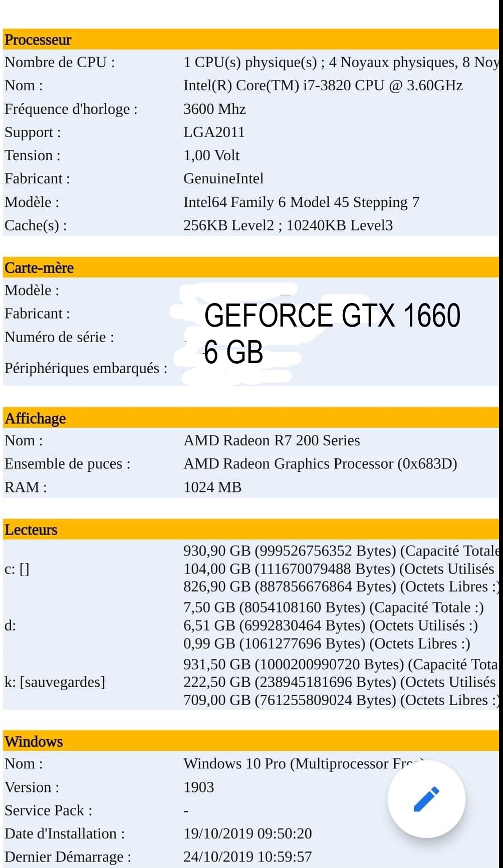Click the AMD Radeon R7 200 Series text
Screen dimensions: 503x868
click(272, 441)
